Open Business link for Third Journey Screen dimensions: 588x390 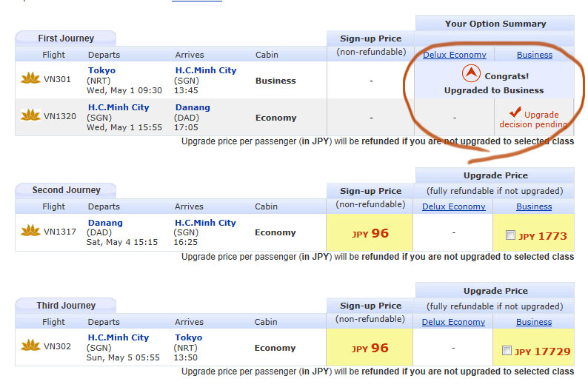tap(534, 322)
